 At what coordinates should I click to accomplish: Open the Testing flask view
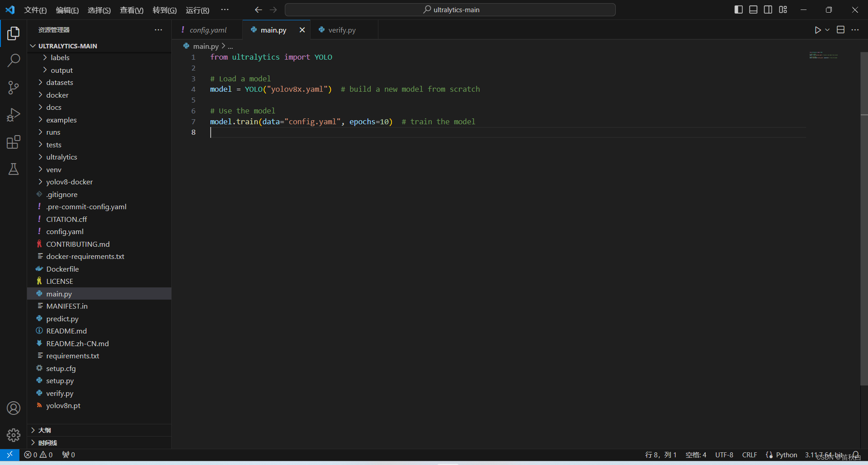coord(14,169)
